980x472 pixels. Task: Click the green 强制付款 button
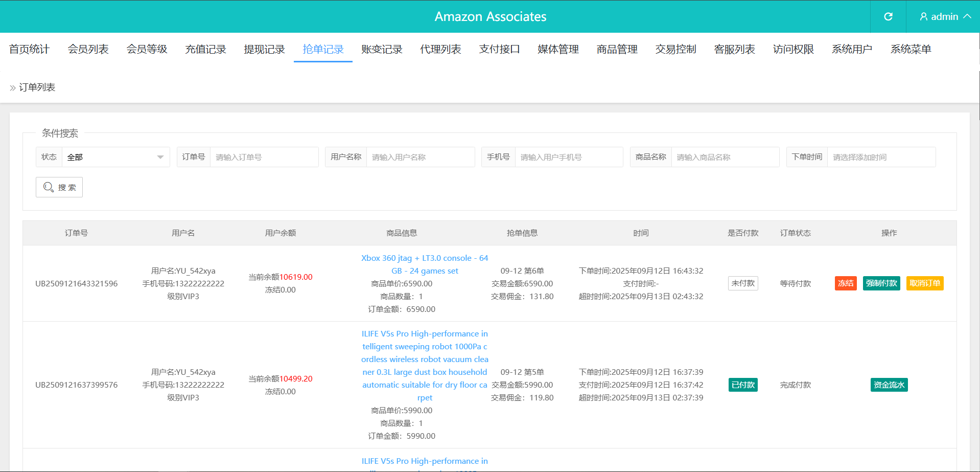coord(881,283)
